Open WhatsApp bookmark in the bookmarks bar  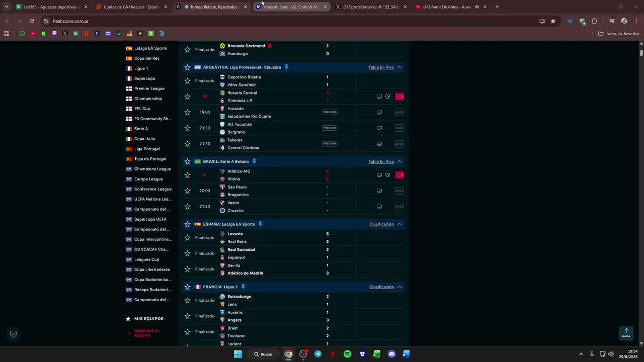(22, 34)
